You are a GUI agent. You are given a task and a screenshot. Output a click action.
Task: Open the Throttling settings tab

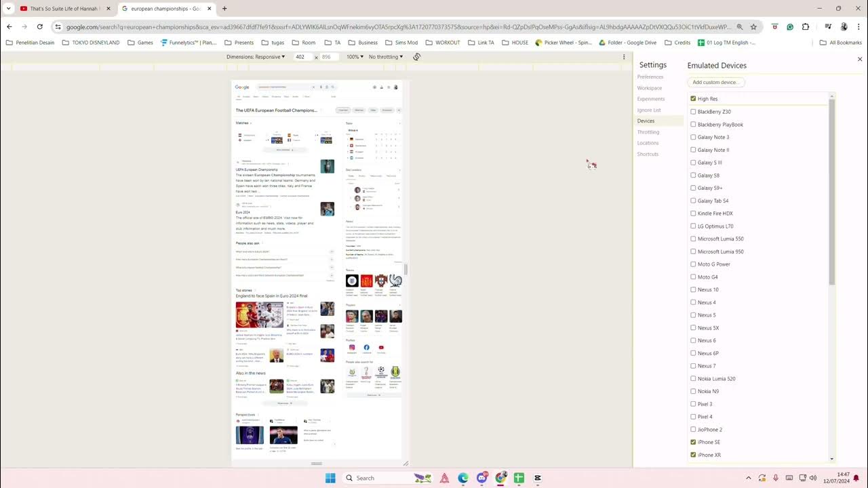(x=648, y=132)
